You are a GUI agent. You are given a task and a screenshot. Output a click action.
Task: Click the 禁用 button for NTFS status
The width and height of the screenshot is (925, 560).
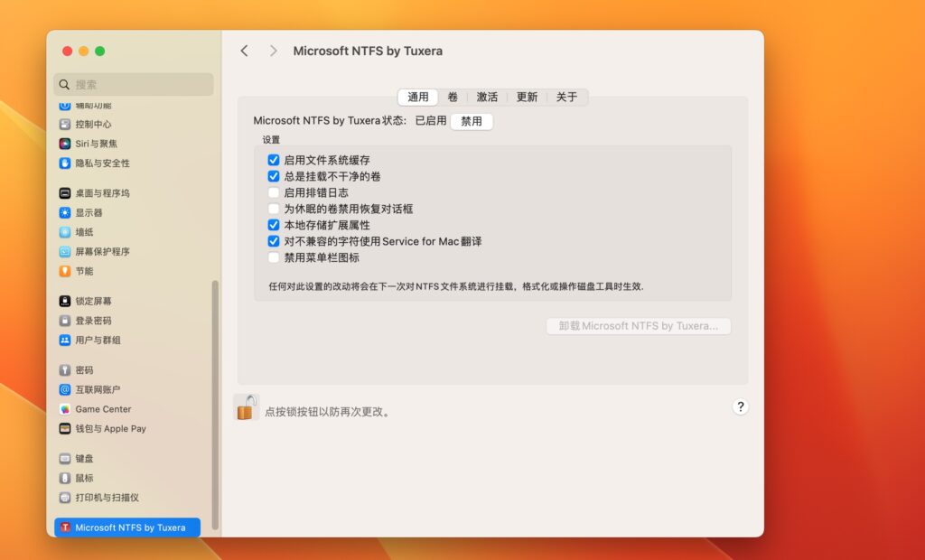point(472,120)
